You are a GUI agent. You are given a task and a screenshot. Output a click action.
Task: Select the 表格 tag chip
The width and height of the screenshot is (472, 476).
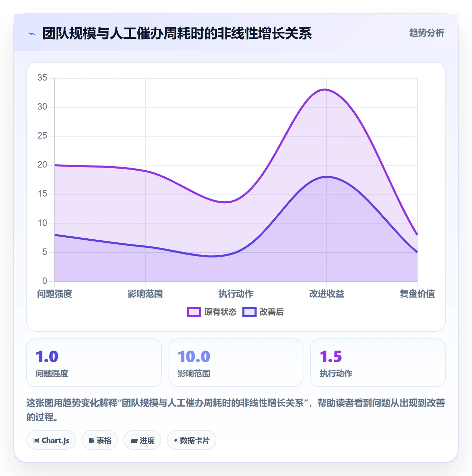click(x=100, y=440)
